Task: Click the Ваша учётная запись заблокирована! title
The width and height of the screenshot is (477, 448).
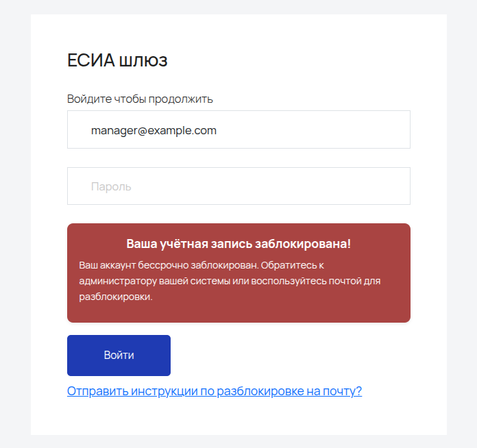Action: pyautogui.click(x=238, y=244)
